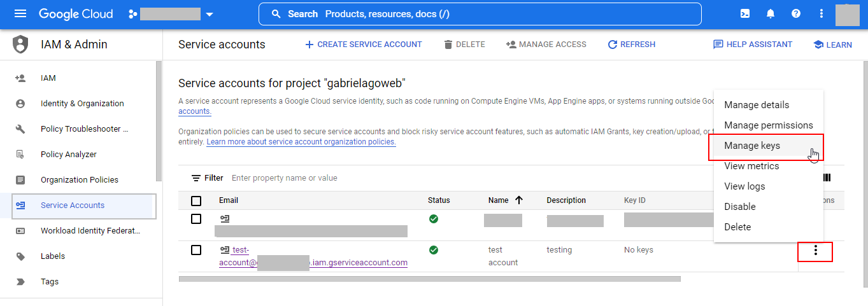This screenshot has height=306, width=868.
Task: Open the service account organization policies link
Action: point(301,142)
